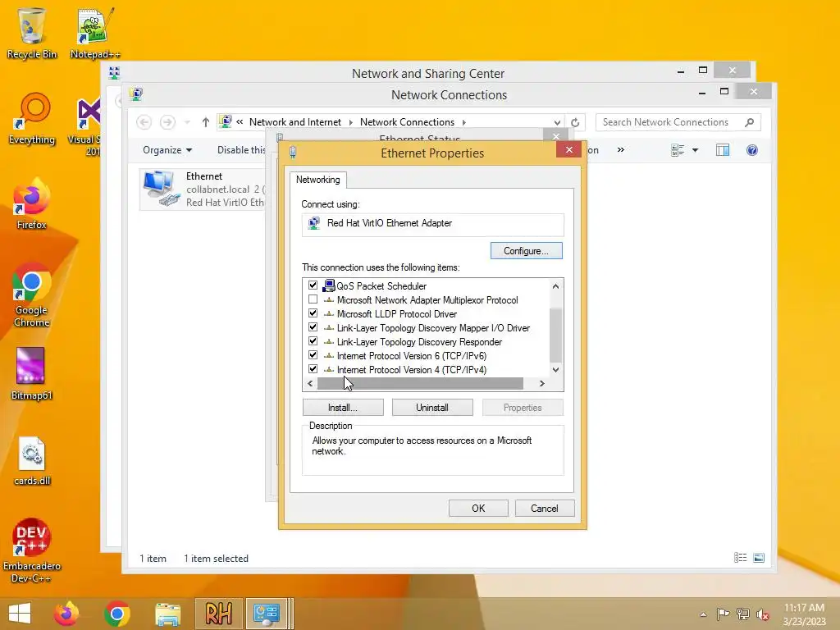This screenshot has width=840, height=630.
Task: Open the Embarcadero Dev-C++ desktop shortcut
Action: (x=31, y=551)
